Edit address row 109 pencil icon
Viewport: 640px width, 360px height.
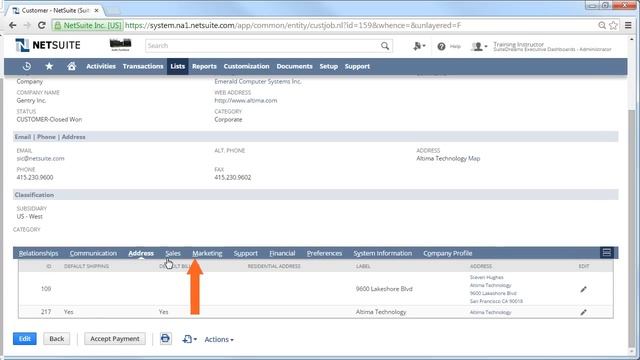point(583,289)
